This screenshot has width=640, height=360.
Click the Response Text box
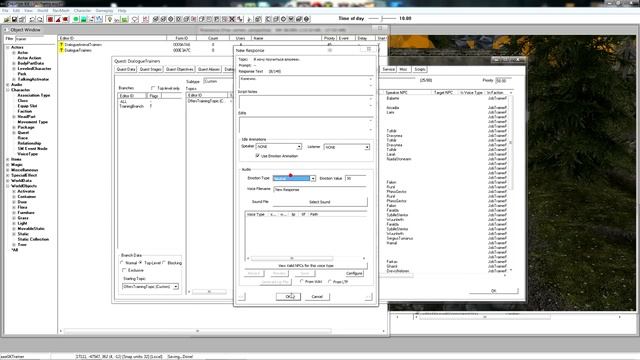[x=306, y=81]
